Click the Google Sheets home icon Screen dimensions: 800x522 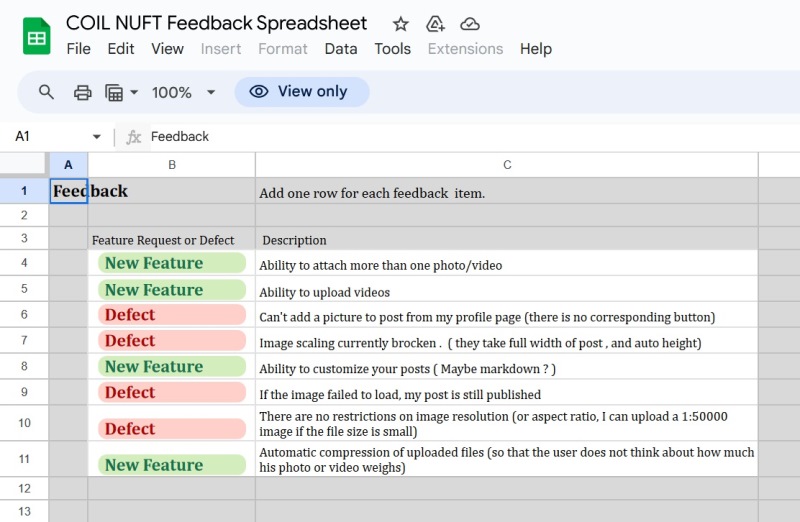point(37,37)
